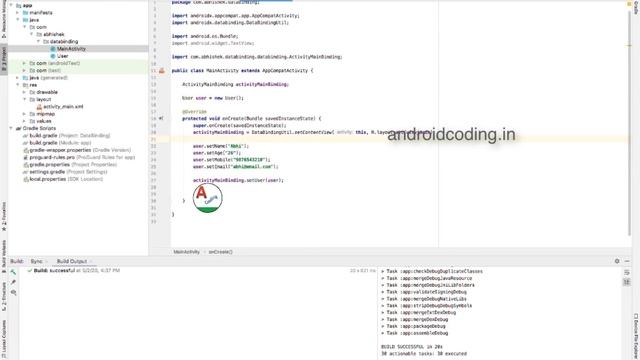Screen dimensions: 640x360
Task: Collapse the layout folder arrow
Action: coord(24,99)
